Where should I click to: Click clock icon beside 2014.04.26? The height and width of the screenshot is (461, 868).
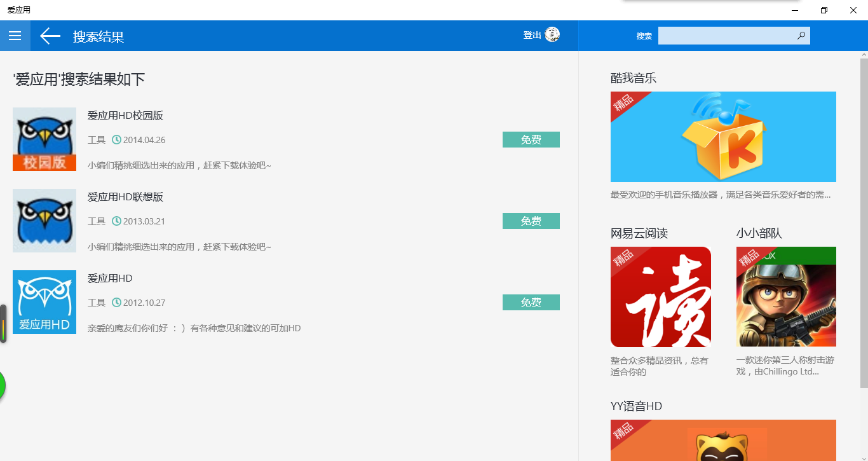[x=116, y=140]
